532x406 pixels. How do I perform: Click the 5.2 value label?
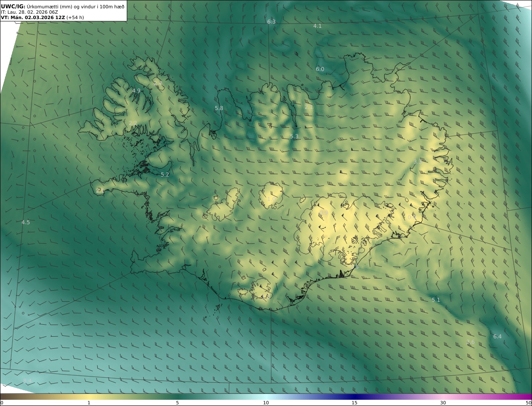165,174
